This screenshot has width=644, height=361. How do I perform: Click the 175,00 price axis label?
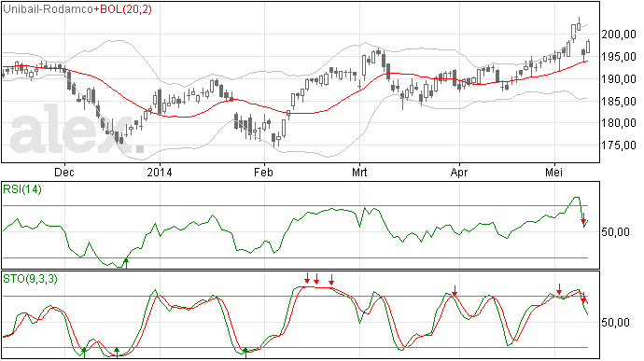tap(619, 145)
